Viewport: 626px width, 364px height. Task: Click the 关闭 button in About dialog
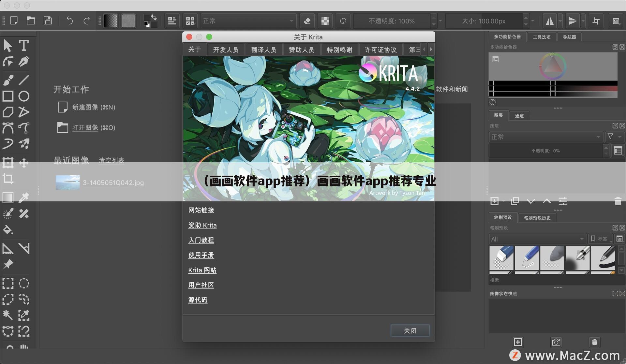pos(410,330)
